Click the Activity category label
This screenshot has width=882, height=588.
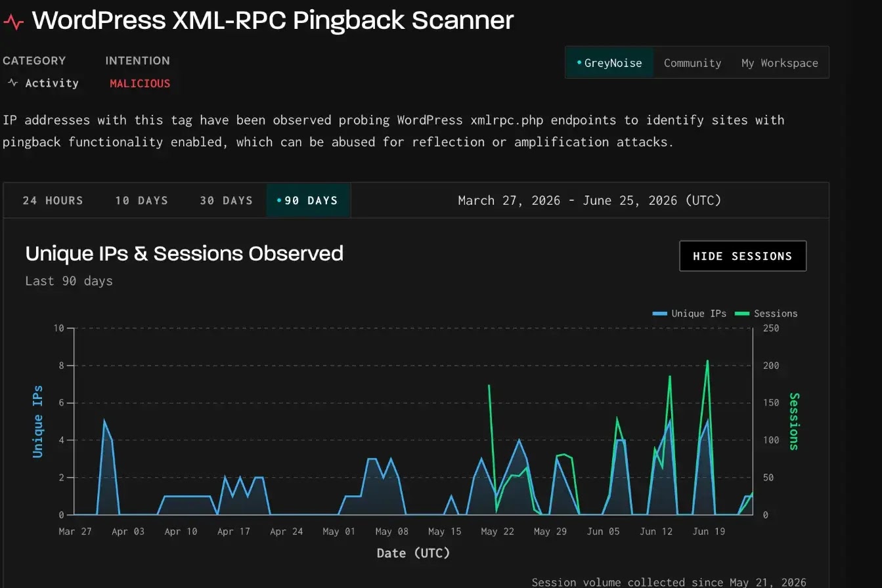[52, 83]
